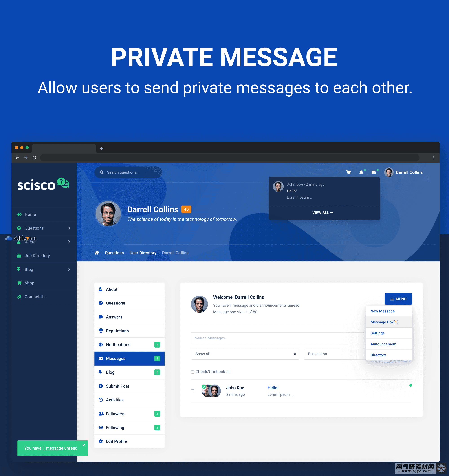449x476 pixels.
Task: Click the envelope message icon in top bar
Action: point(374,172)
